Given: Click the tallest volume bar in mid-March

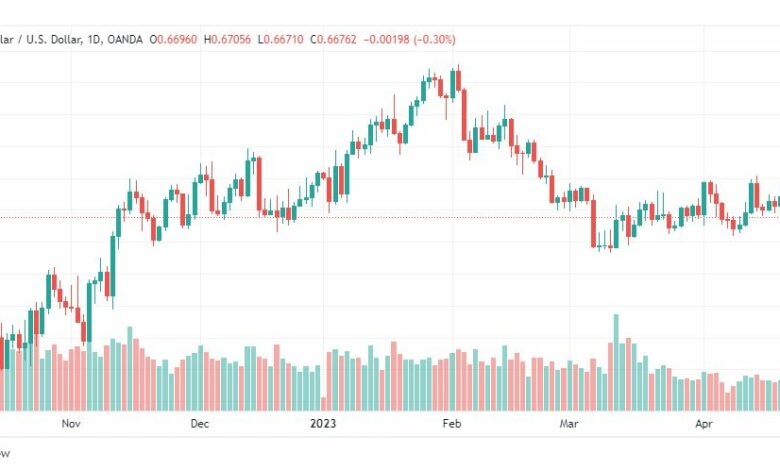Looking at the screenshot, I should (616, 362).
